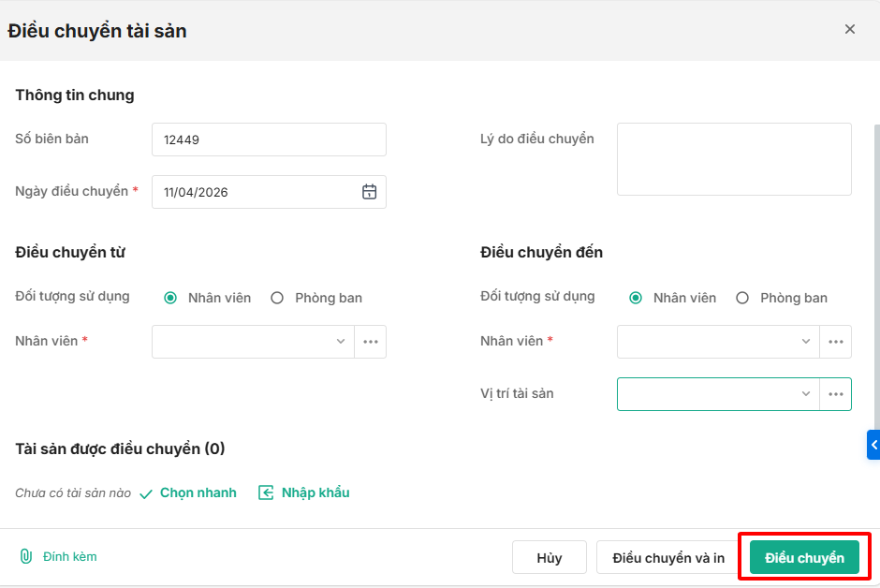Select Nhân viên radio under Điều chuyển đến
Viewport: 880px width, 588px height.
636,298
